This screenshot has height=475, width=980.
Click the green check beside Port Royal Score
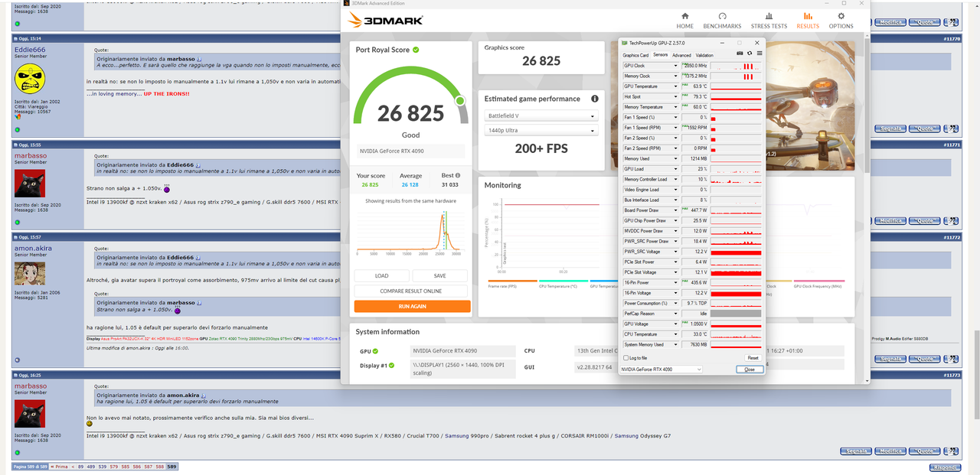416,50
